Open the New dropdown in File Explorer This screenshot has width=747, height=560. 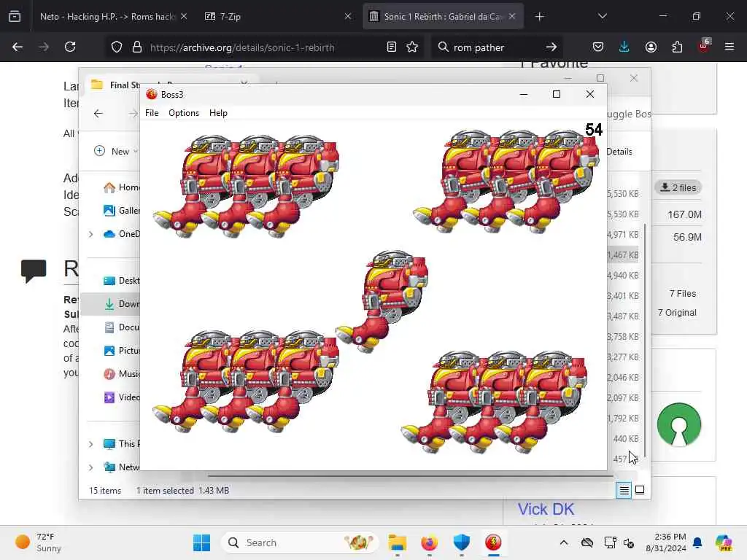116,152
